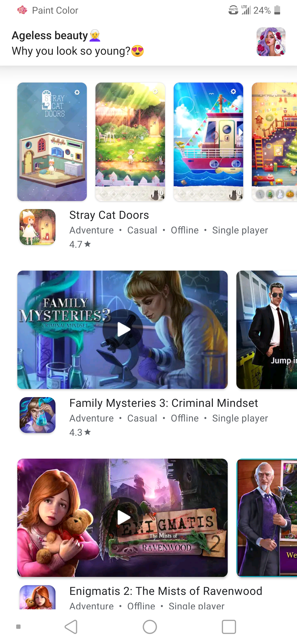The height and width of the screenshot is (644, 297).
Task: Tap the Android home circle button
Action: coord(150,627)
